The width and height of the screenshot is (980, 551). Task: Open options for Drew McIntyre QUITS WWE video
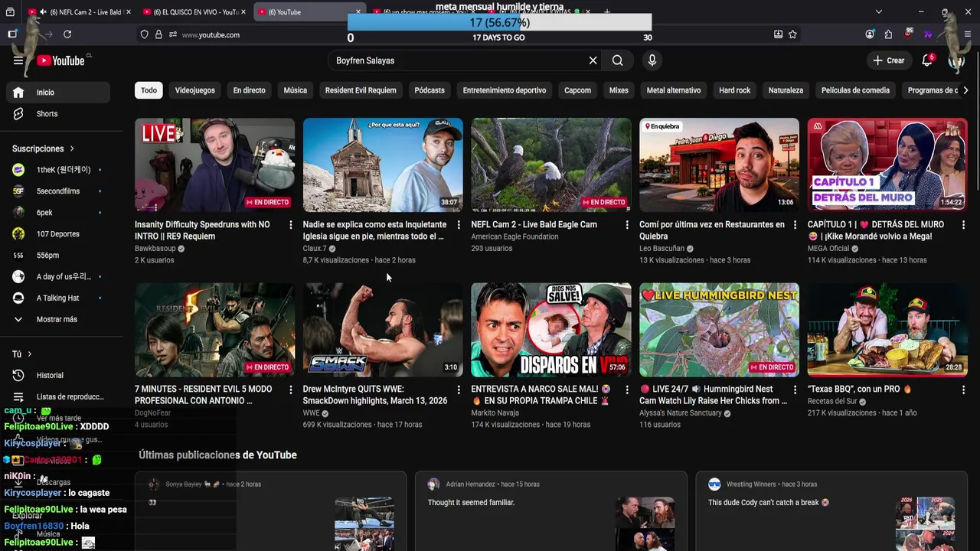coord(459,390)
